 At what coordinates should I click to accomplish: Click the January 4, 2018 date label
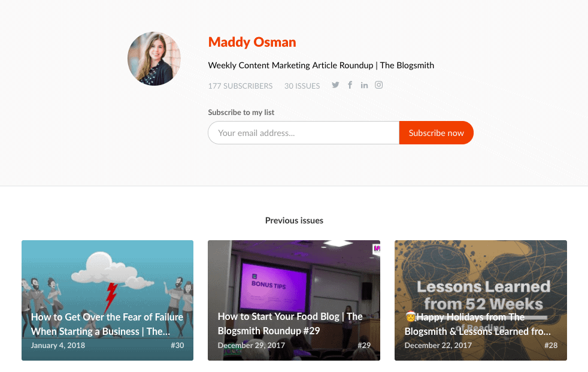click(57, 346)
